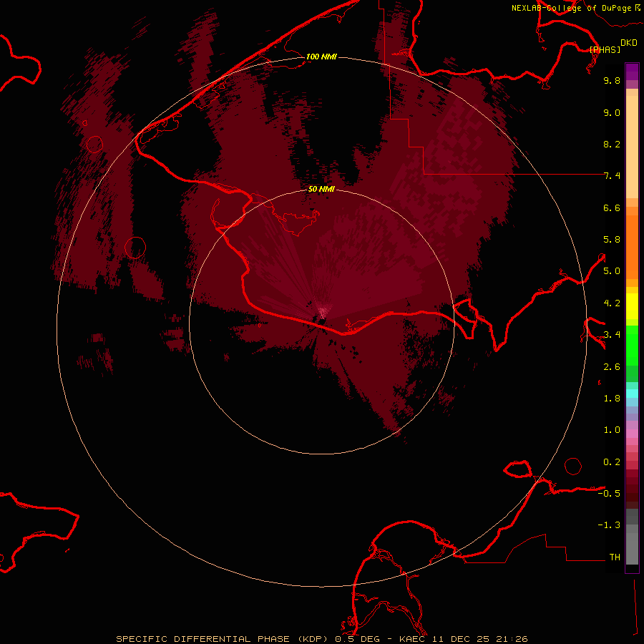The height and width of the screenshot is (644, 644).
Task: Click the 11 DEC 25 date in the caption
Action: 462,639
